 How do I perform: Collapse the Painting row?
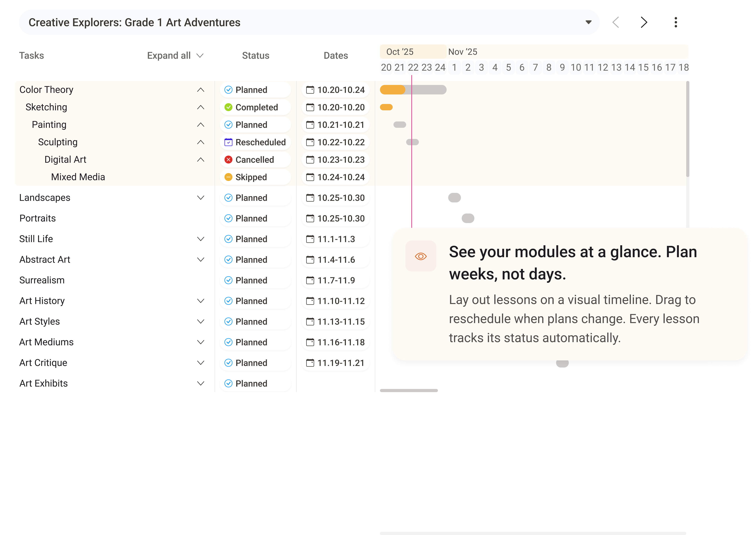coord(201,125)
